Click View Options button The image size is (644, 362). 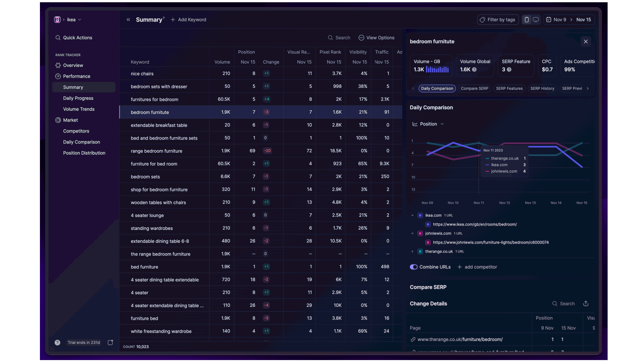[x=376, y=38]
